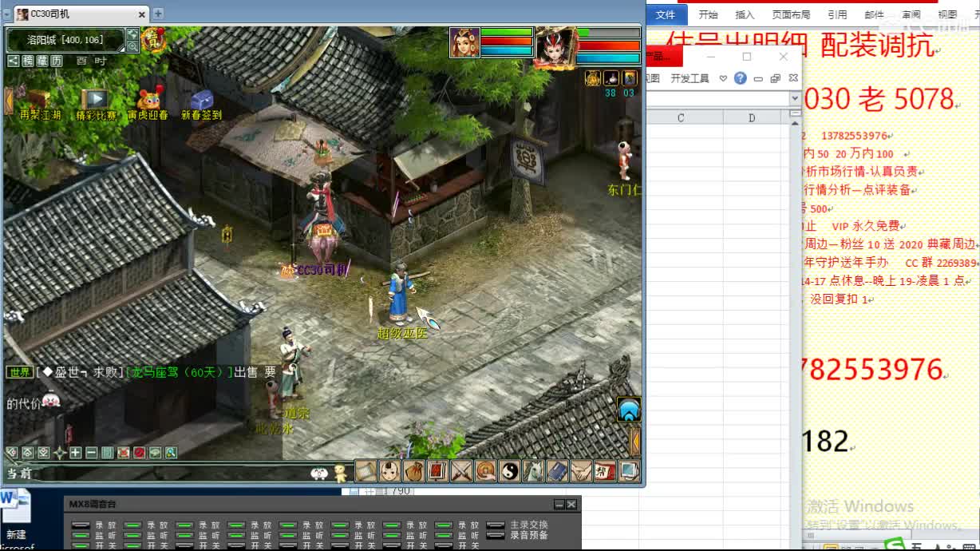
Task: Expand the orange arrow beside game toolbar
Action: coord(636,441)
